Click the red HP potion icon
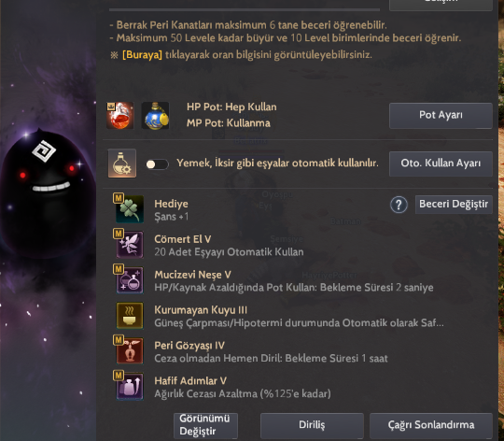Image resolution: width=504 pixels, height=441 pixels. point(120,116)
